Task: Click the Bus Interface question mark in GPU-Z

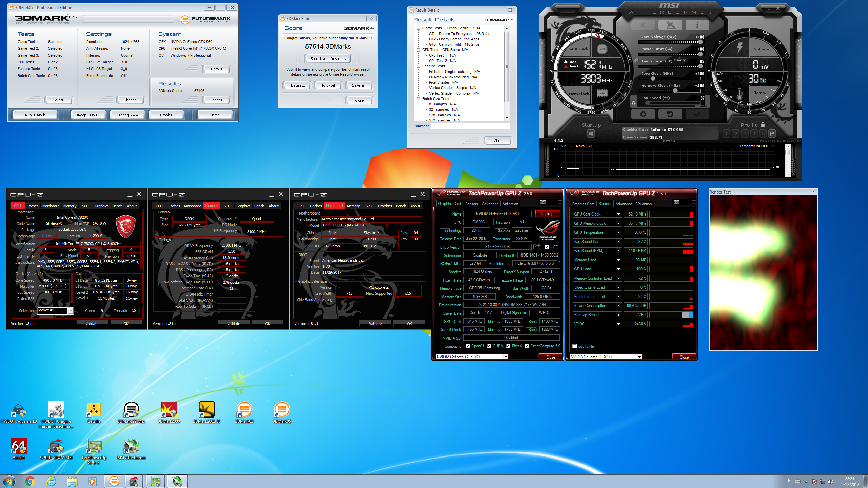Action: [559, 263]
